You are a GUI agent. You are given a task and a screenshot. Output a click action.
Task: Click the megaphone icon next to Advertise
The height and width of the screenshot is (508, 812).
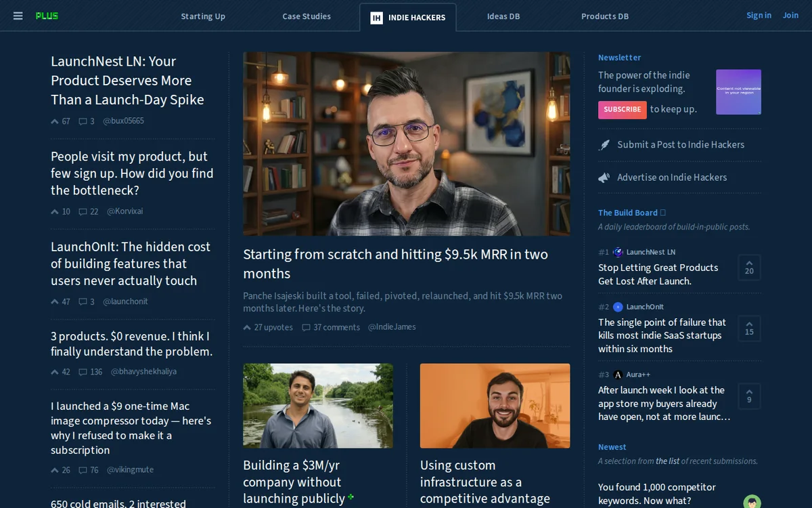point(604,177)
